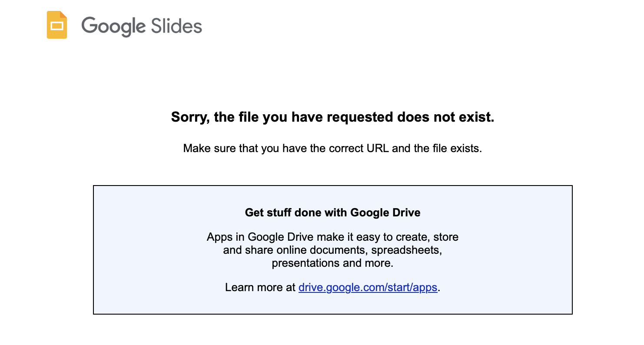Viewport: 644px width, 345px height.
Task: Click the folded orange corner of Slides icon
Action: (x=63, y=14)
